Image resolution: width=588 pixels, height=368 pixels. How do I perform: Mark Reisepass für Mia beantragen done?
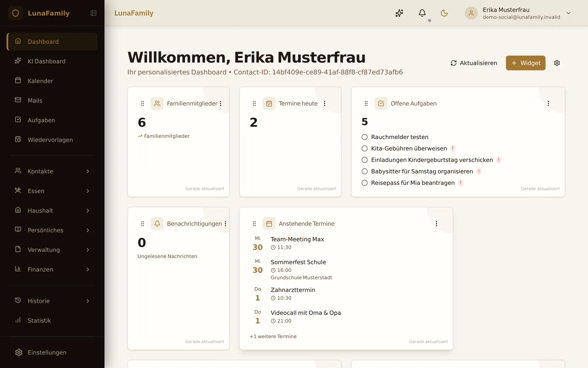click(365, 183)
